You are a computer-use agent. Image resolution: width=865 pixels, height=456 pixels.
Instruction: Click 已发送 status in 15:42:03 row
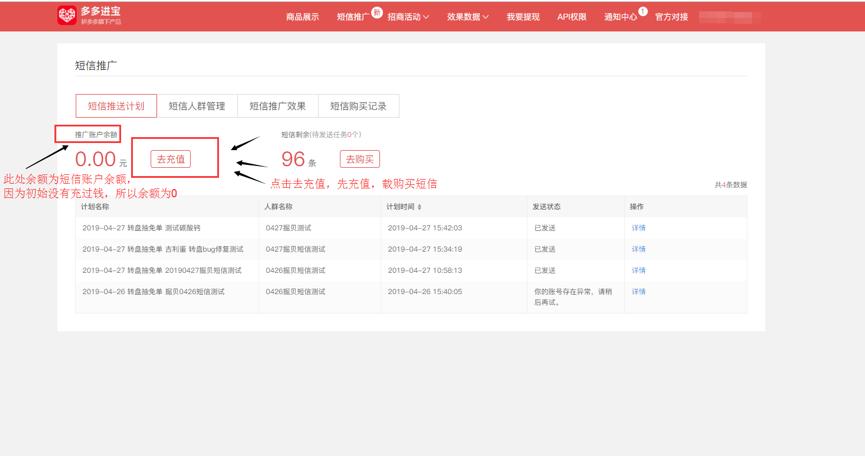click(544, 228)
